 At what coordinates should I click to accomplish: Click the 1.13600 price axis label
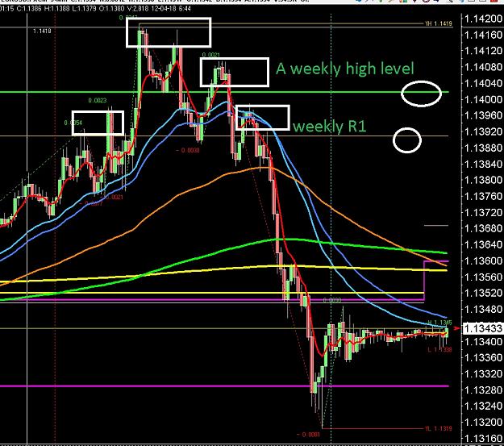(483, 261)
